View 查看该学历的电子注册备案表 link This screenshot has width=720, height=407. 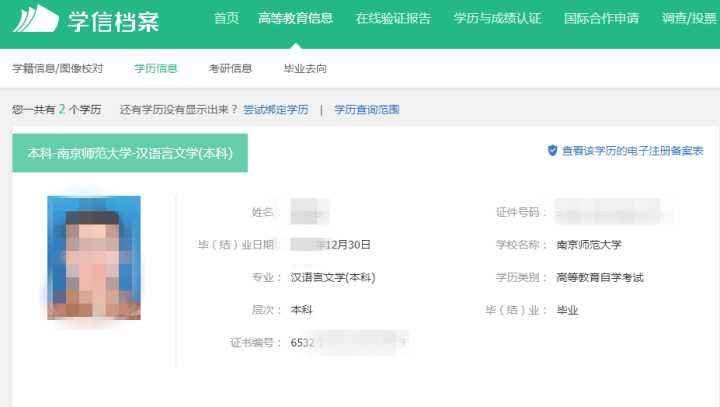pos(633,151)
